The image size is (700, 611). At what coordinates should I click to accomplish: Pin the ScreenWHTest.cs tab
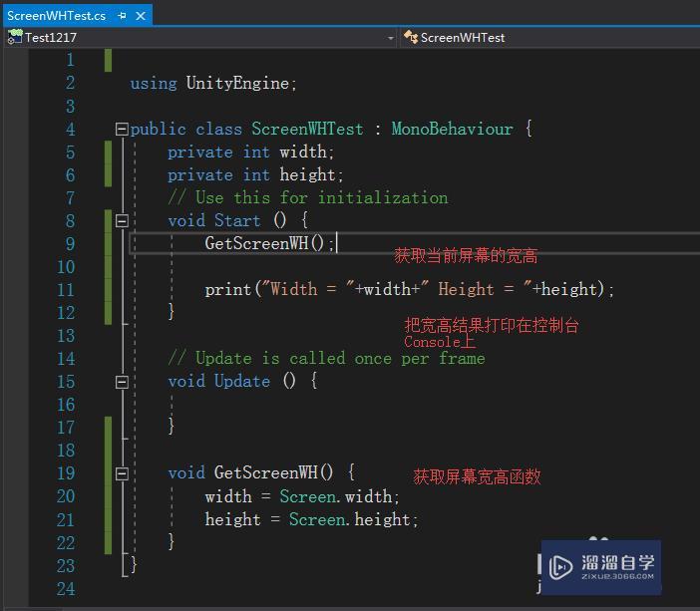122,16
